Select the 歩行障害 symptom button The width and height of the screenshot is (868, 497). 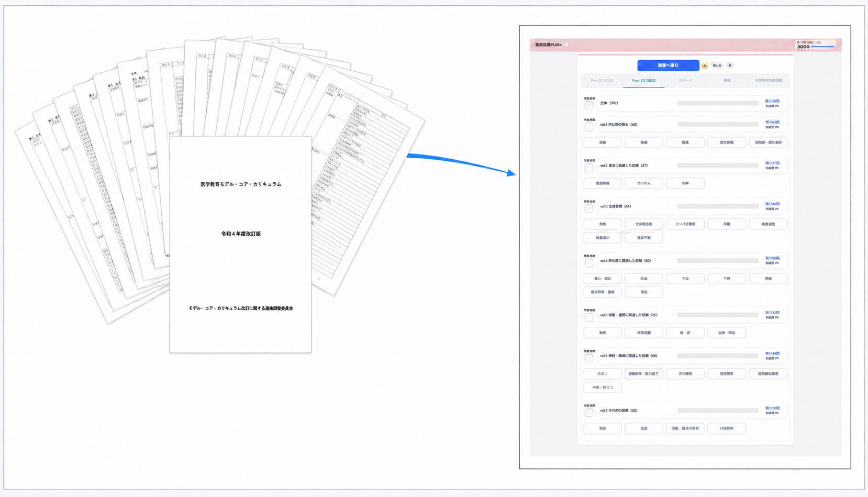click(x=685, y=374)
